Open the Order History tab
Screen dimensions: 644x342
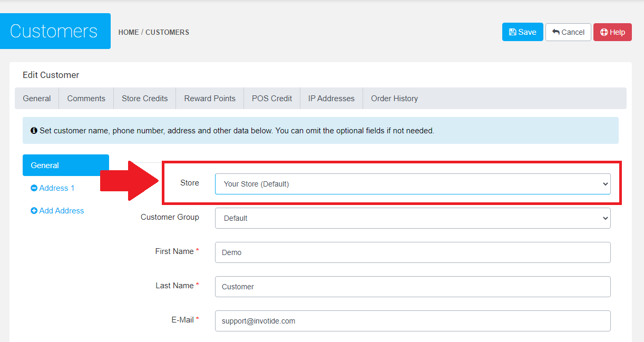coord(394,99)
